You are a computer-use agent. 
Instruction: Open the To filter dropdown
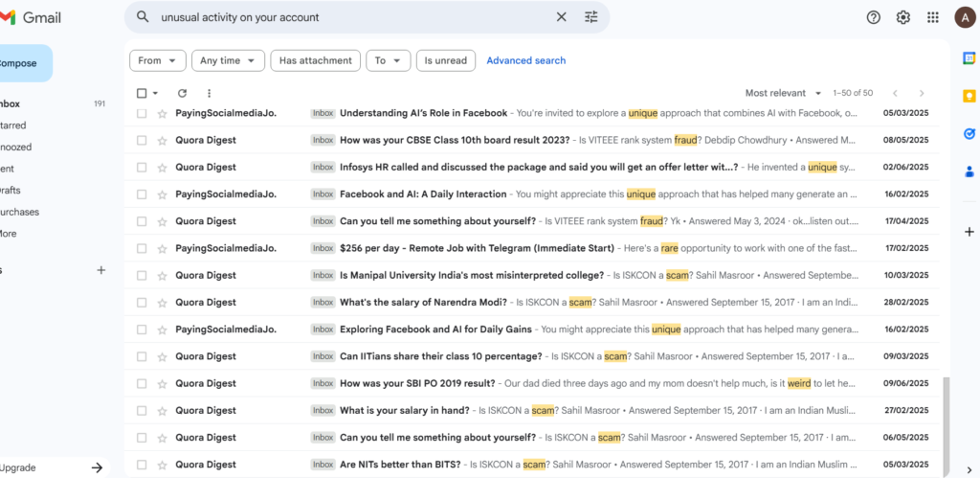pyautogui.click(x=389, y=60)
